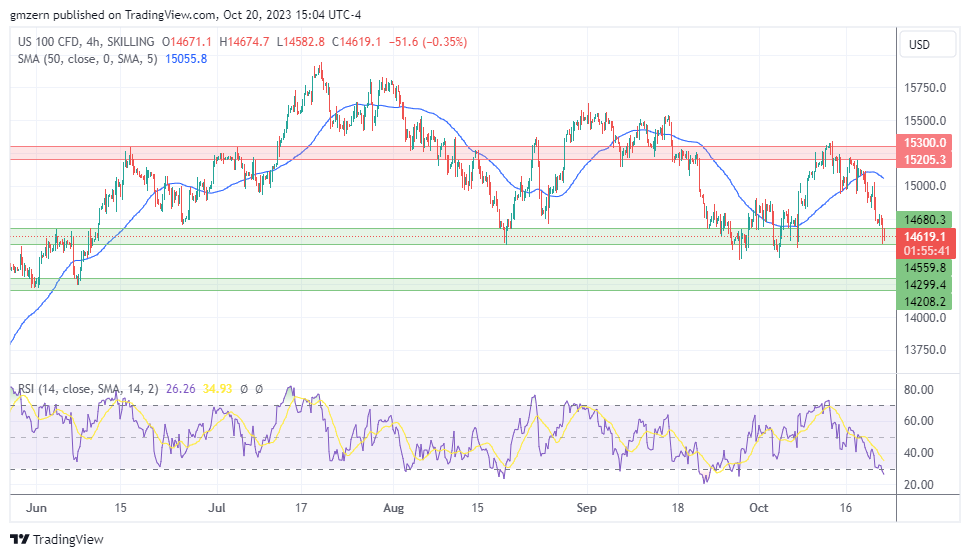Click the 14559.8 support price label
This screenshot has width=970, height=557.
(924, 267)
